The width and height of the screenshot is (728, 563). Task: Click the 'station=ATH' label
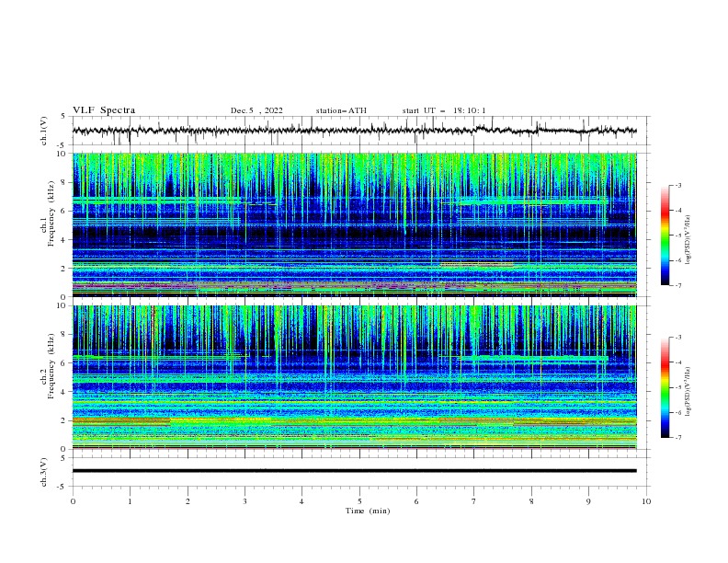(341, 110)
